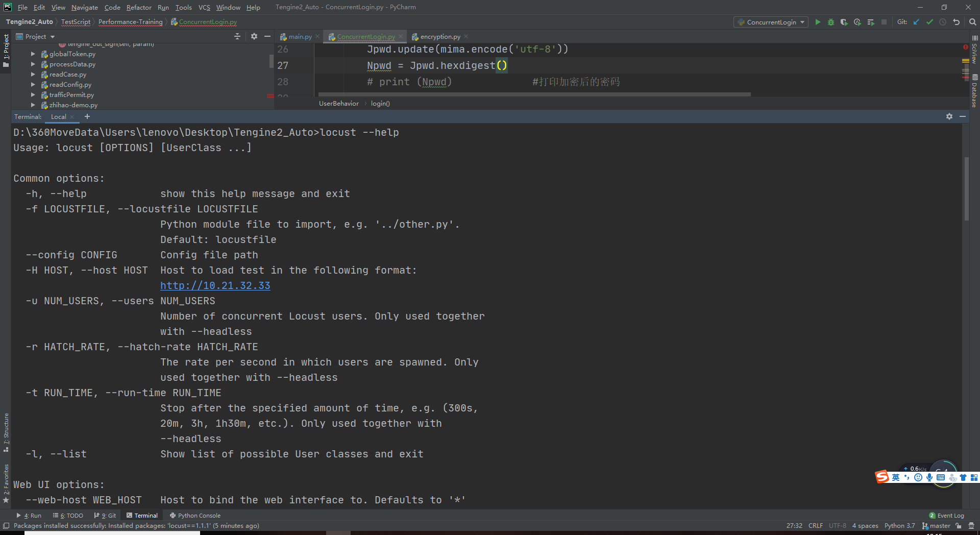
Task: Open the http://10.21.32.33 link in terminal
Action: (x=215, y=285)
